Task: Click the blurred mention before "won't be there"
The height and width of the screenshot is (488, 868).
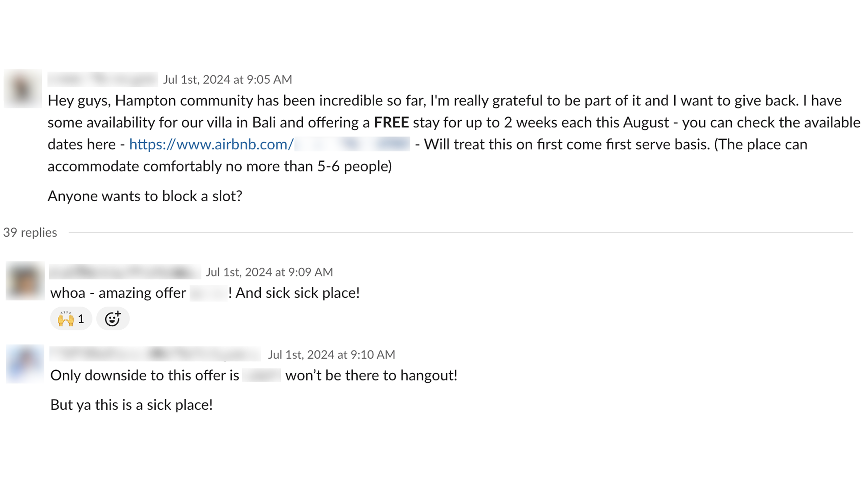Action: 261,375
